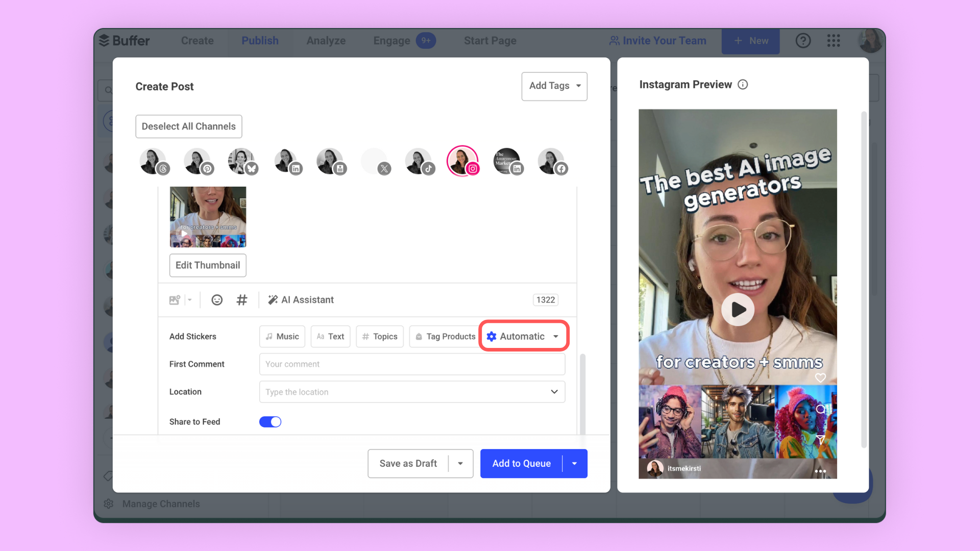Expand the Location field dropdown
The width and height of the screenshot is (980, 551).
(555, 391)
